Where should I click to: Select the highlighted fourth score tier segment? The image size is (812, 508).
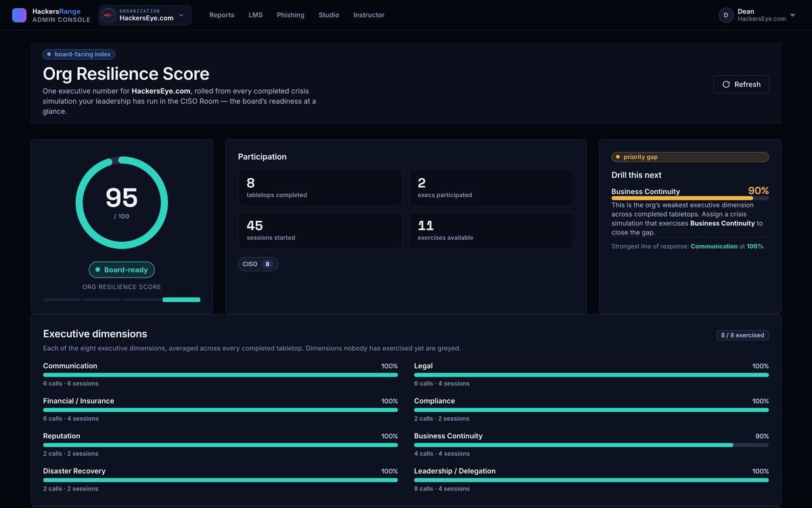coord(181,299)
